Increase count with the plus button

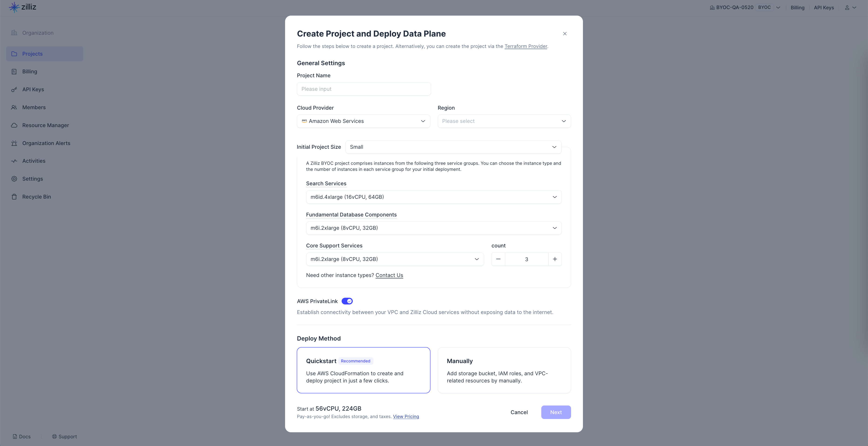click(x=555, y=259)
